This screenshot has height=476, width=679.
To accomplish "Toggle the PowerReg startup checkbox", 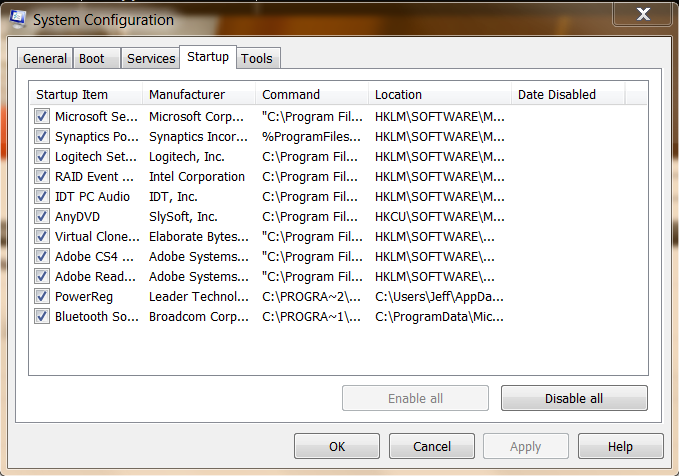I will click(x=42, y=296).
